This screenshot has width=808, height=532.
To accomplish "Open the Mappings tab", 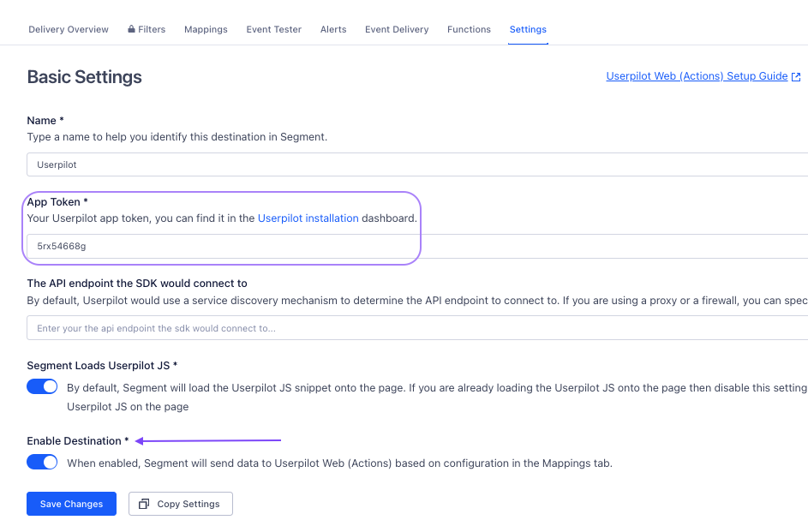I will [x=206, y=29].
